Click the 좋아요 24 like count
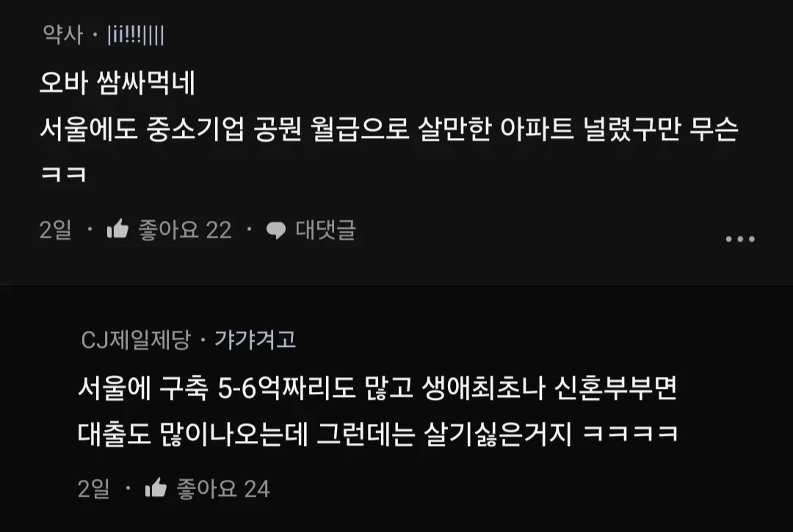This screenshot has height=532, width=793. 223,489
